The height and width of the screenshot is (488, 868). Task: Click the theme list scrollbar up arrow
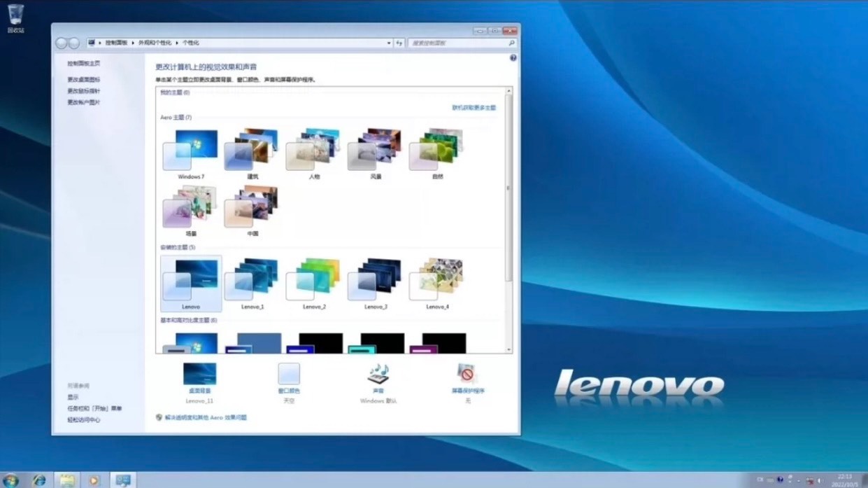click(x=508, y=91)
